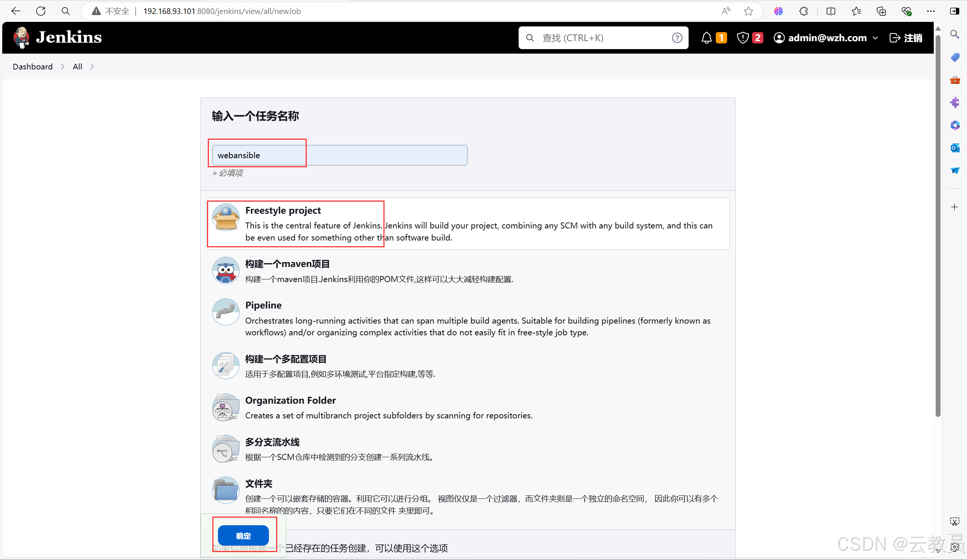Open notifications bell icon
Viewport: 967px width, 560px height.
(706, 38)
